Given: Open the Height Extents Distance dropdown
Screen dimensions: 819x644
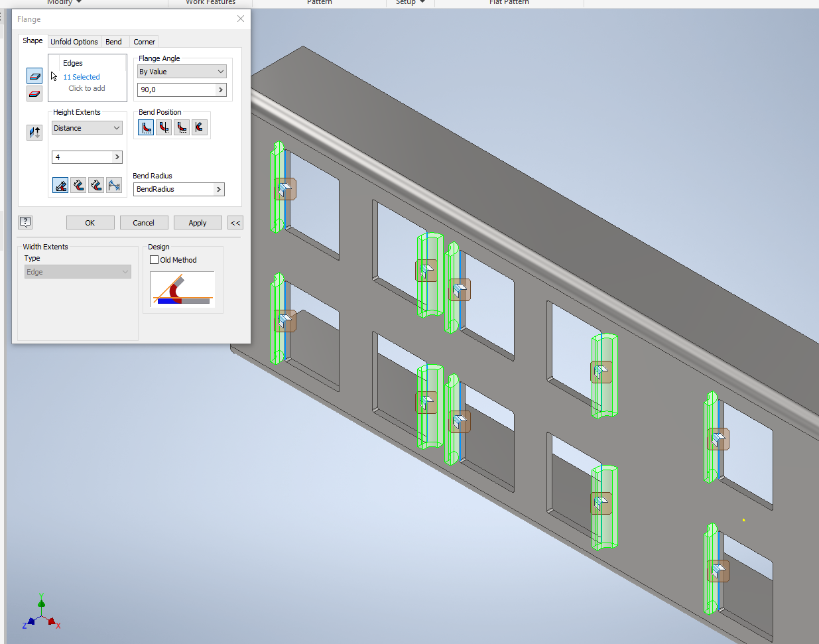Looking at the screenshot, I should coord(86,127).
